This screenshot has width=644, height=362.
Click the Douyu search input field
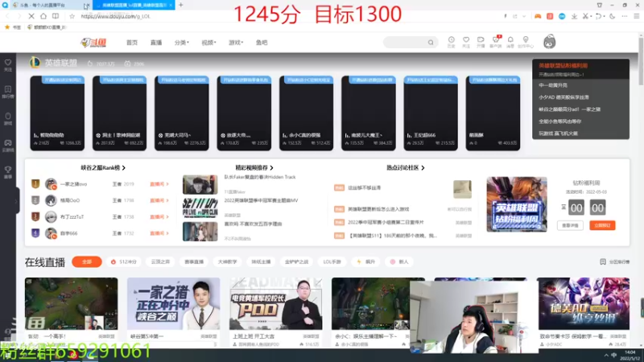point(406,43)
